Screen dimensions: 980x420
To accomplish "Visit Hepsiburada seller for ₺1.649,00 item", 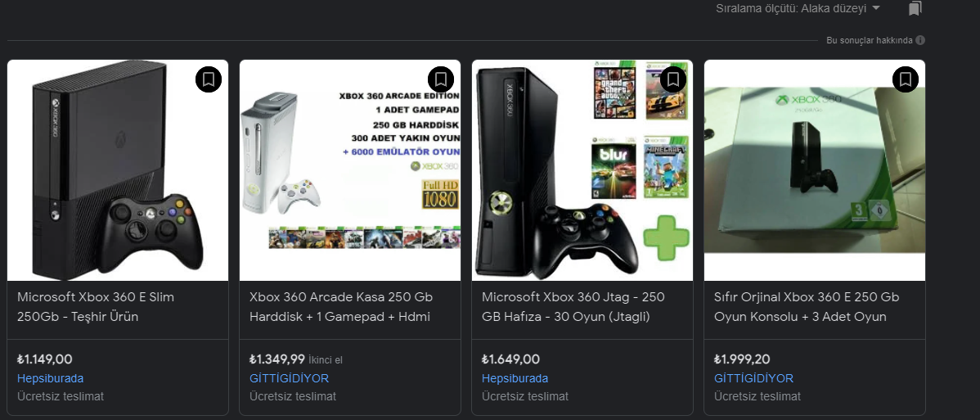I will 515,379.
